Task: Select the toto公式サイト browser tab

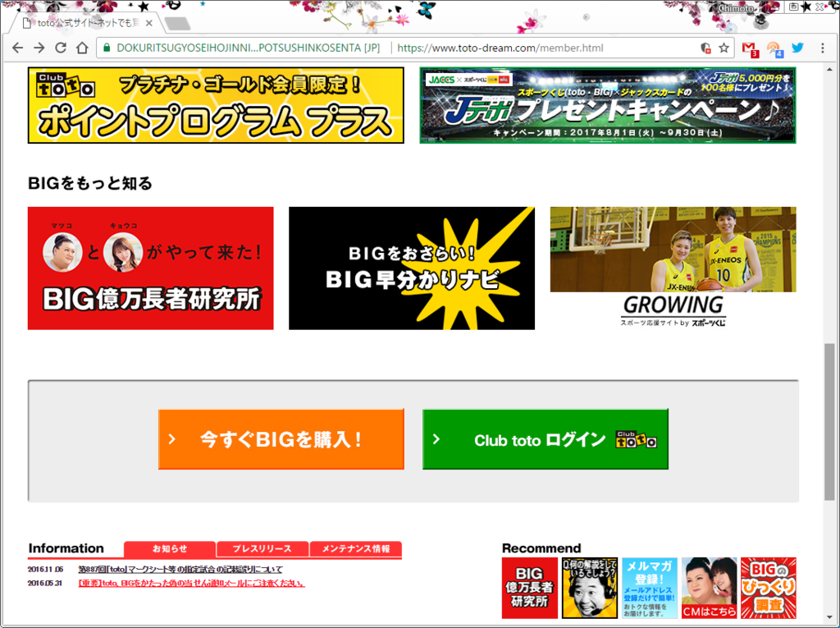Action: (85, 23)
